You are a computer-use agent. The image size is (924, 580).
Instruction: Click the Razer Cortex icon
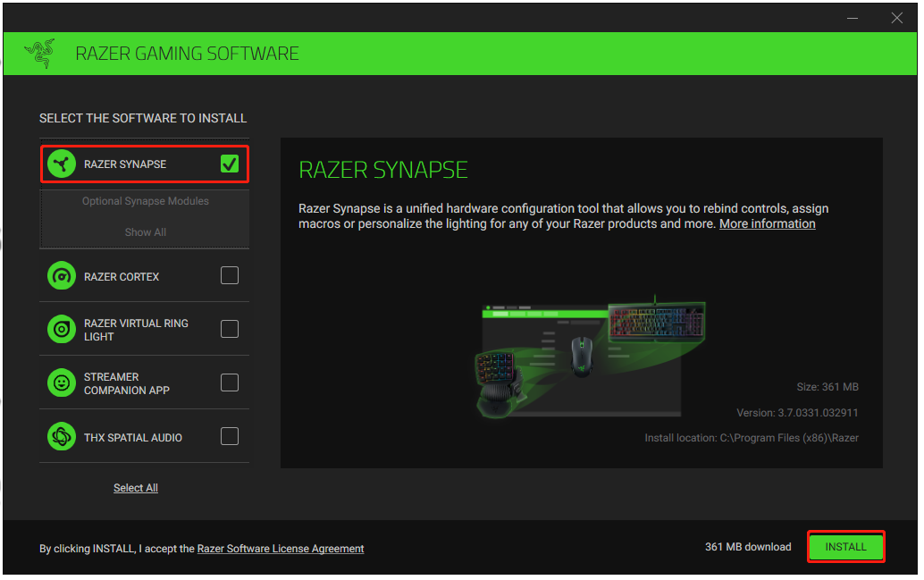point(62,276)
